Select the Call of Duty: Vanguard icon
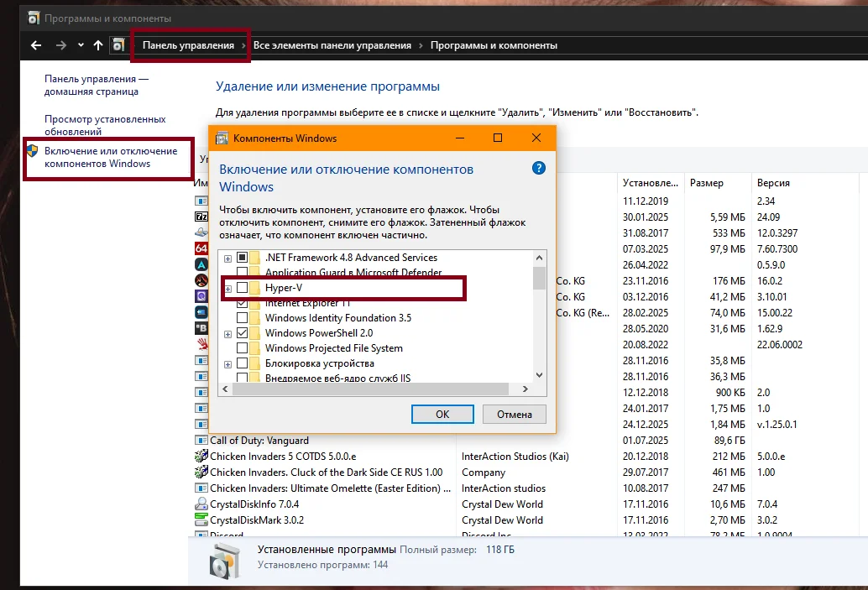 pyautogui.click(x=201, y=441)
